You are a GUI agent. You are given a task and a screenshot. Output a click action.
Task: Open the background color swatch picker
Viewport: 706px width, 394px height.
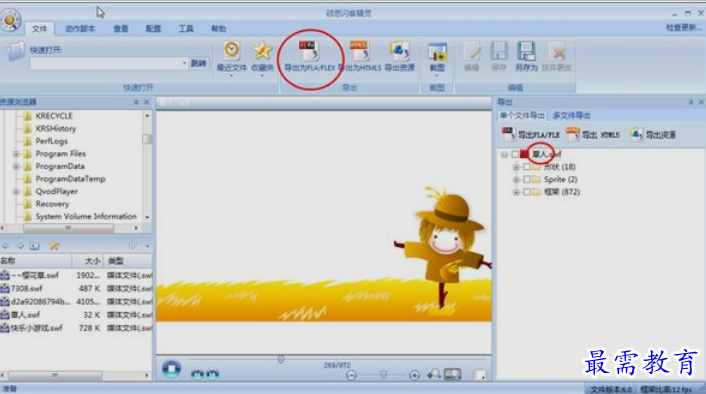click(480, 374)
